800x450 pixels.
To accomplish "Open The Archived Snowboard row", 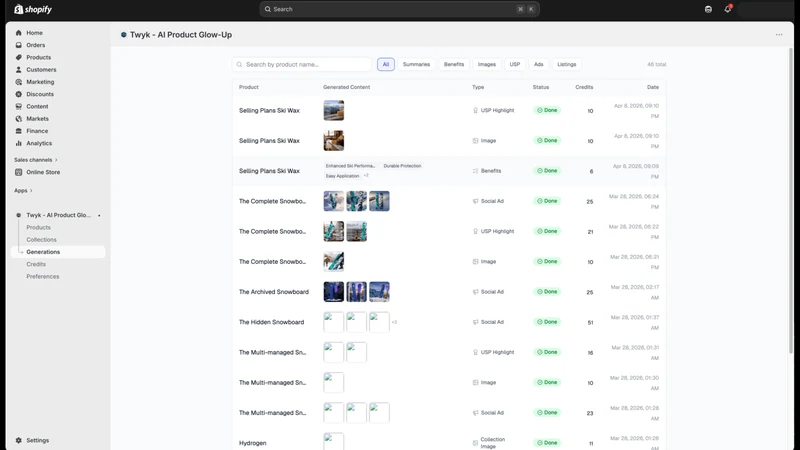I will (x=449, y=292).
